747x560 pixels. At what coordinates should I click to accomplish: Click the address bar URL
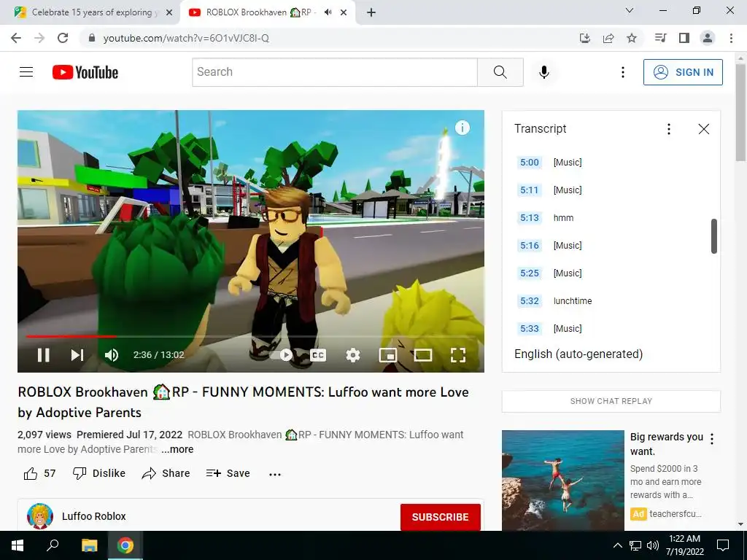186,38
